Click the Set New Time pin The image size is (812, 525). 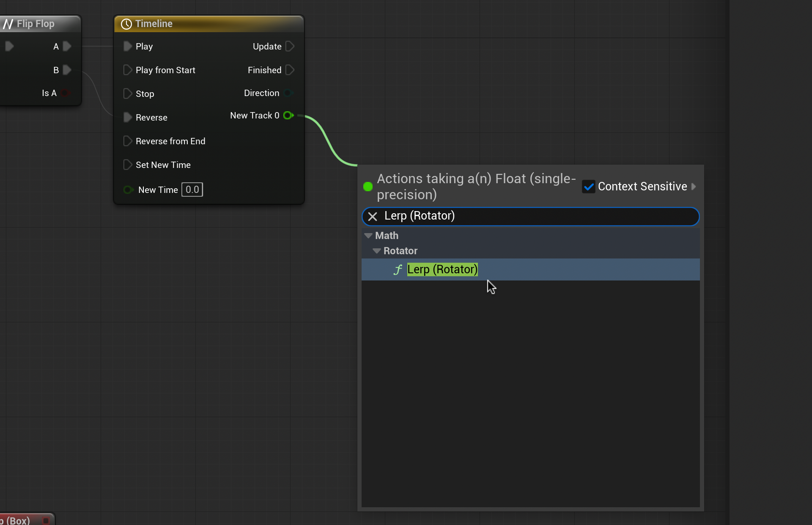[x=127, y=165]
